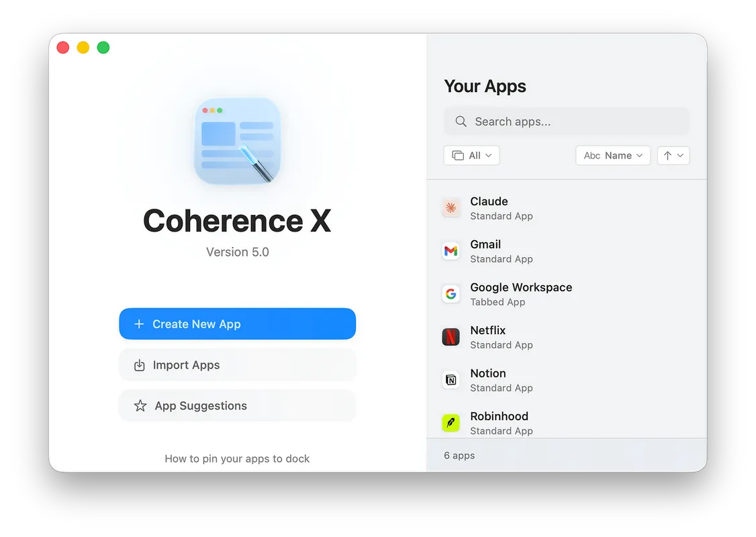Click the Coherence X logo
The image size is (756, 537).
coord(237,141)
